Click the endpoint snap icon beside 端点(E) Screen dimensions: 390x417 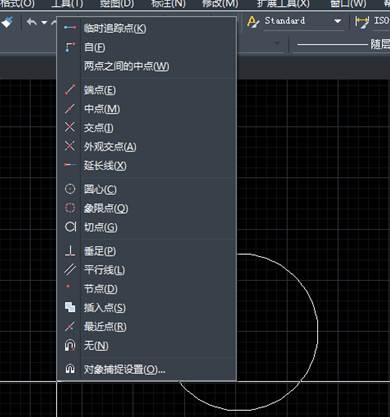coord(70,90)
